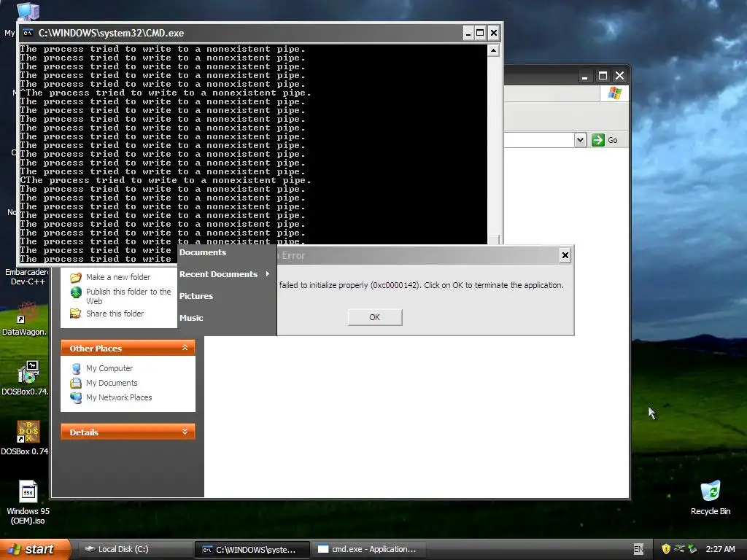Click the security shield tray icon
747x560 pixels.
tap(666, 549)
